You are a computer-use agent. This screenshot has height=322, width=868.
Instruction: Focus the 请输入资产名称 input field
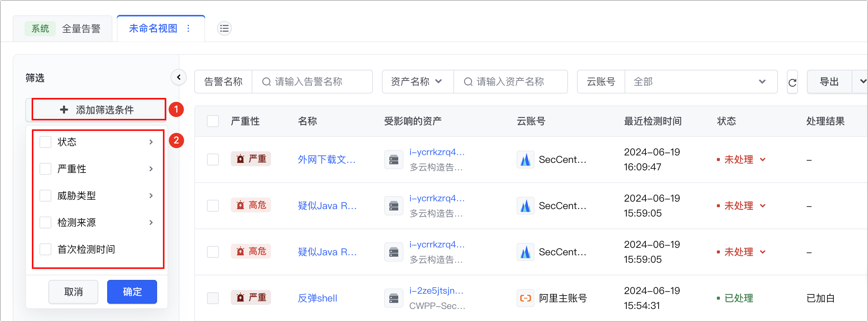(x=510, y=82)
